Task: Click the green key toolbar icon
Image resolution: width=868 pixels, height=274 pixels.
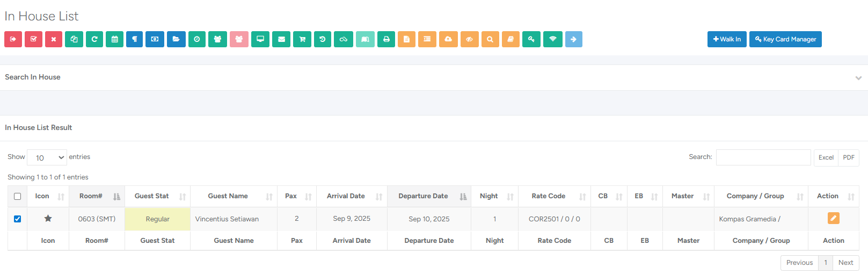Action: [x=531, y=39]
